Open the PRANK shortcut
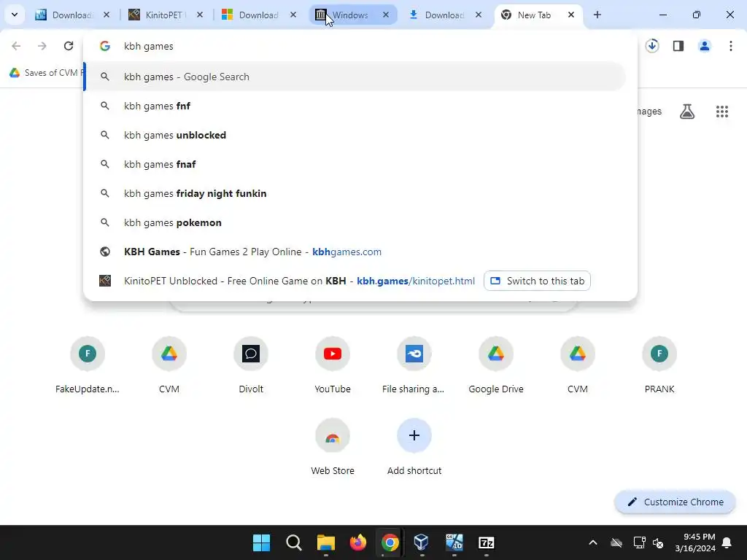 [659, 366]
